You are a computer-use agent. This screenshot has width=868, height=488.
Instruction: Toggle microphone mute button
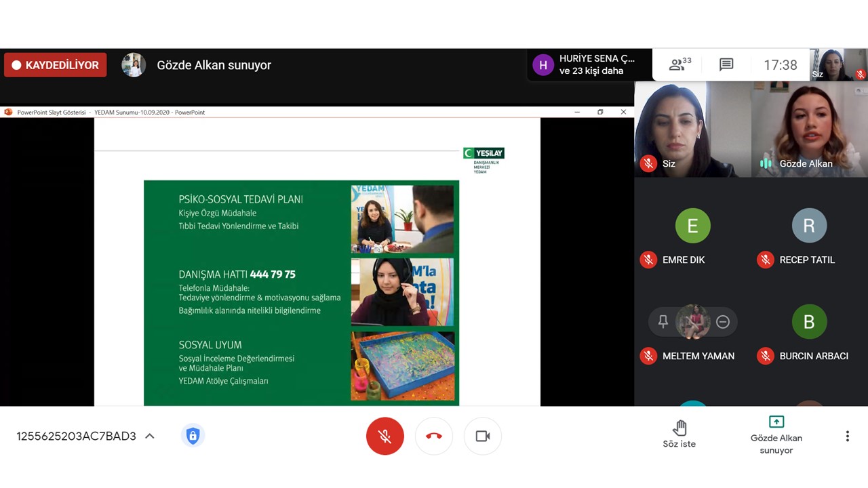coord(384,436)
